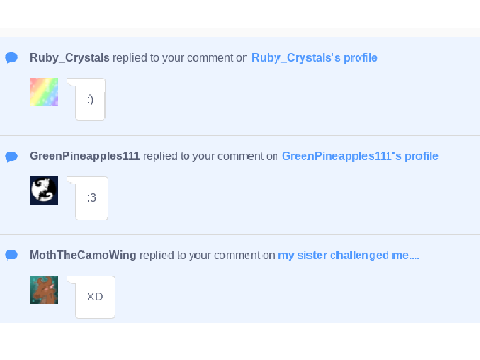Click 'replied to your comment' text for MothTheCamoWing
Viewport: 480px width, 360px height.
[200, 255]
